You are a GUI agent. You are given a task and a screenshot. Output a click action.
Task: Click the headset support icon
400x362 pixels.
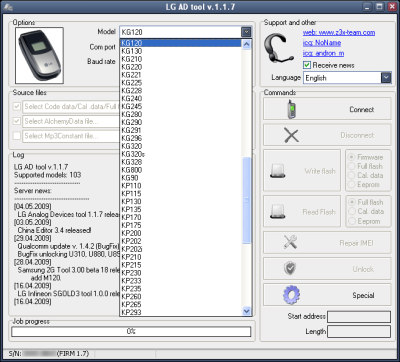coord(278,47)
